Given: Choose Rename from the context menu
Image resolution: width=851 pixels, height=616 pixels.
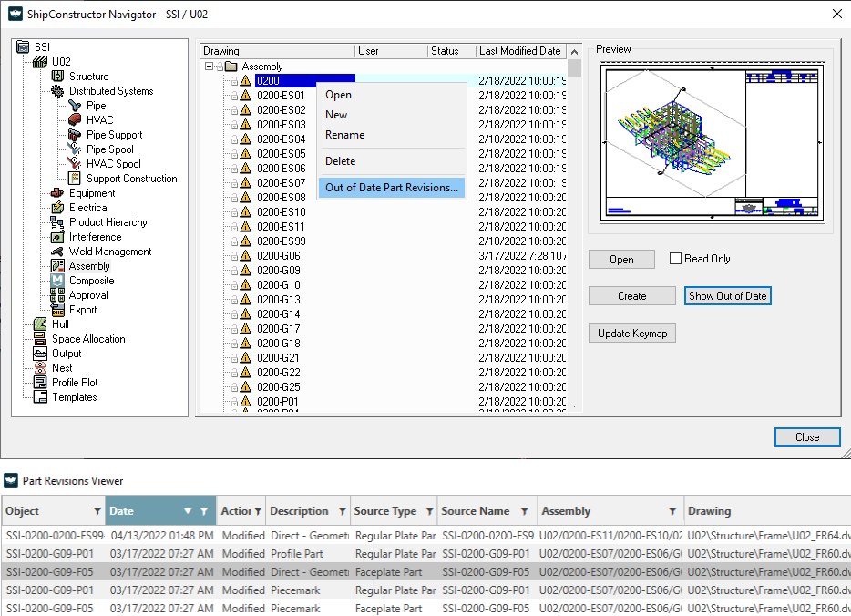Looking at the screenshot, I should pos(391,135).
